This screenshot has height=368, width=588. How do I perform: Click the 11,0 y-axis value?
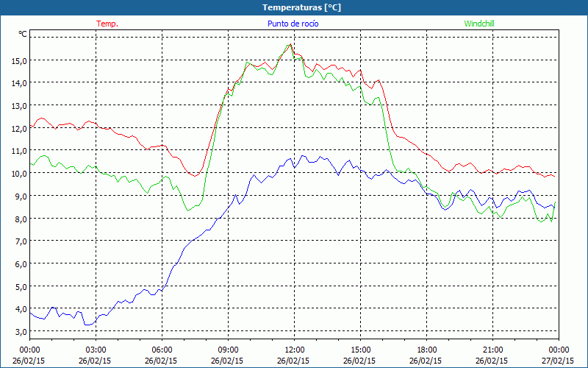pyautogui.click(x=20, y=151)
